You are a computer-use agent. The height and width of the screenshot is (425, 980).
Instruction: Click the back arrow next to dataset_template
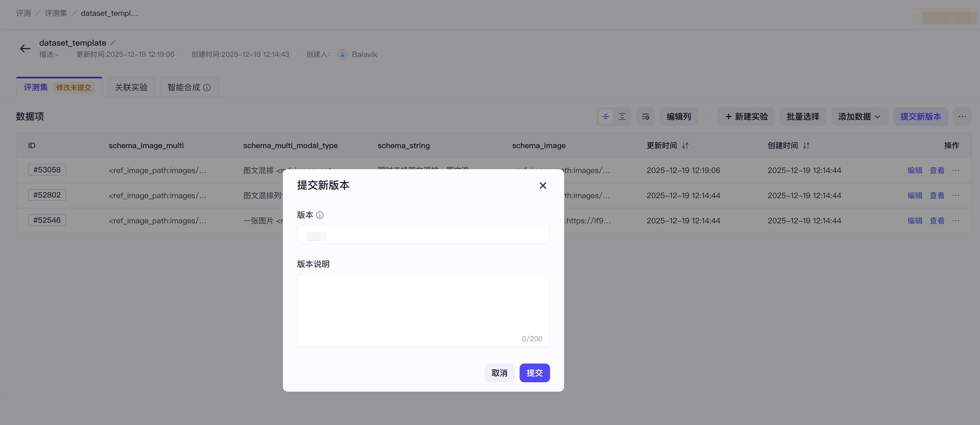click(25, 49)
